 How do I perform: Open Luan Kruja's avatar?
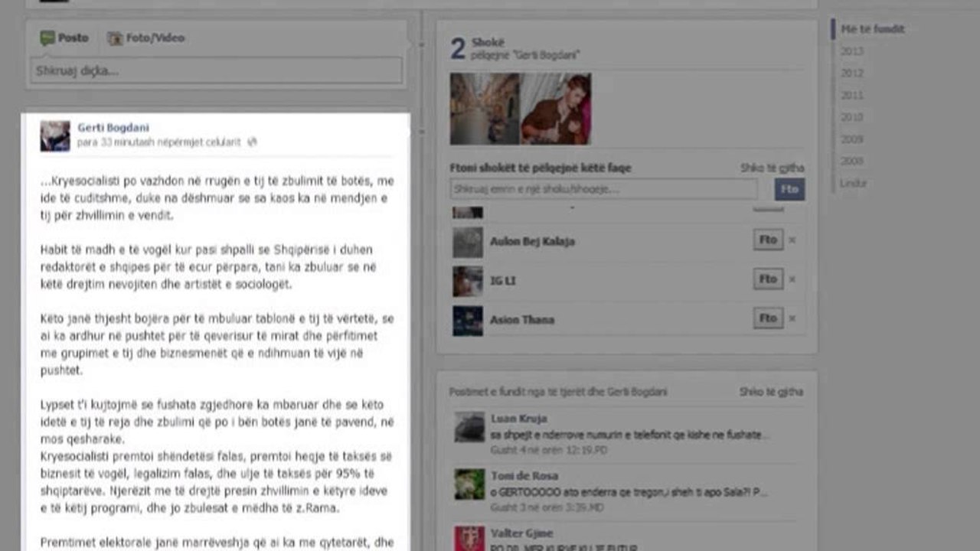[469, 428]
